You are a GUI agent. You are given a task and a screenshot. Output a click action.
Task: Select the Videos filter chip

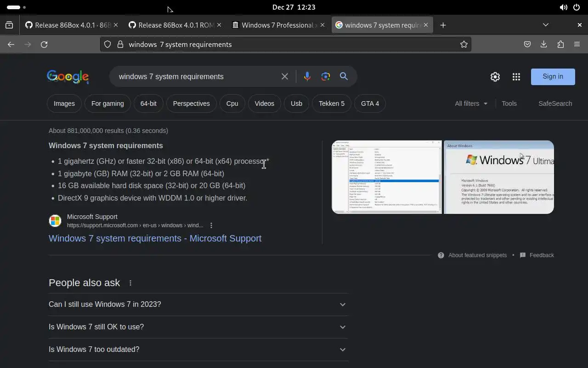(265, 103)
